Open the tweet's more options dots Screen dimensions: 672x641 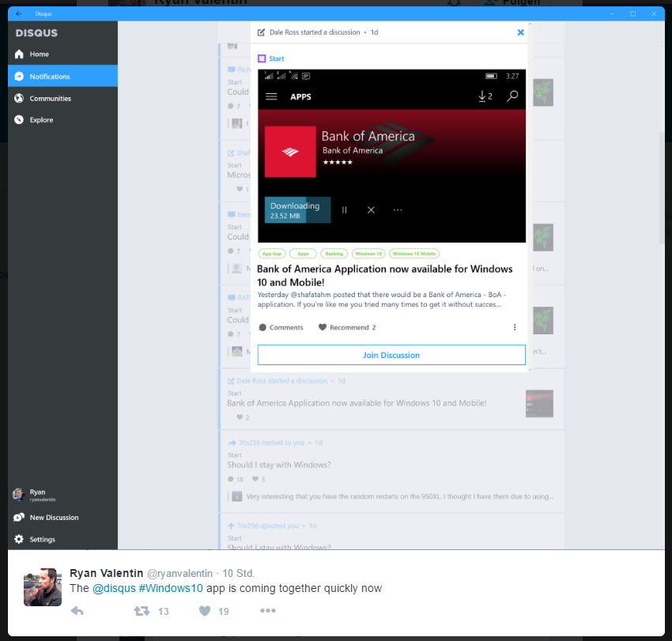pos(268,611)
